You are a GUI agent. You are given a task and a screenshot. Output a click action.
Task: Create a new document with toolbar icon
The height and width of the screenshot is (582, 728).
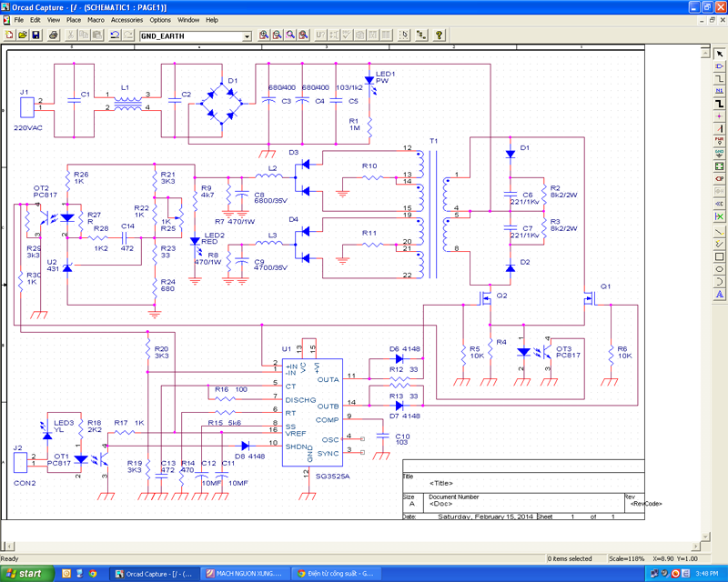tap(9, 35)
